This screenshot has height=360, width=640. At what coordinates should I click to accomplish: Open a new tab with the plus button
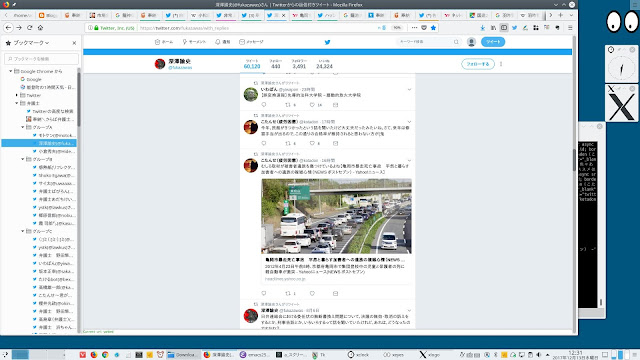[x=561, y=15]
